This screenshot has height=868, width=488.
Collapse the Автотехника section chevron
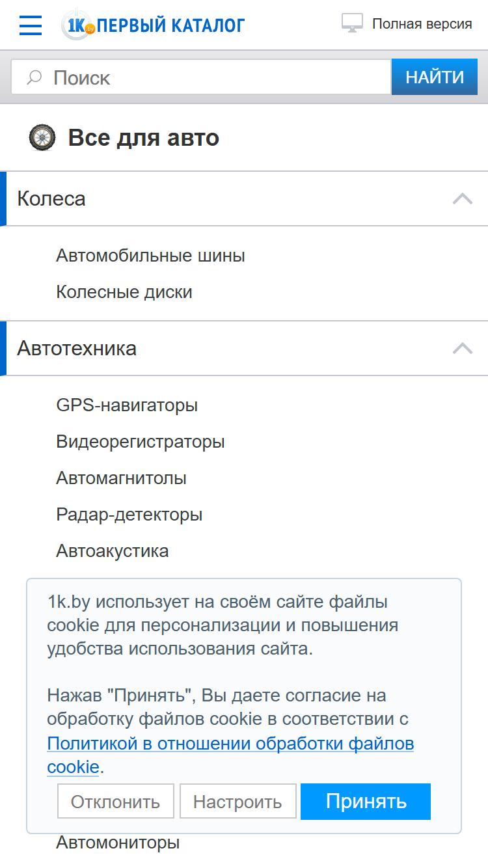463,348
